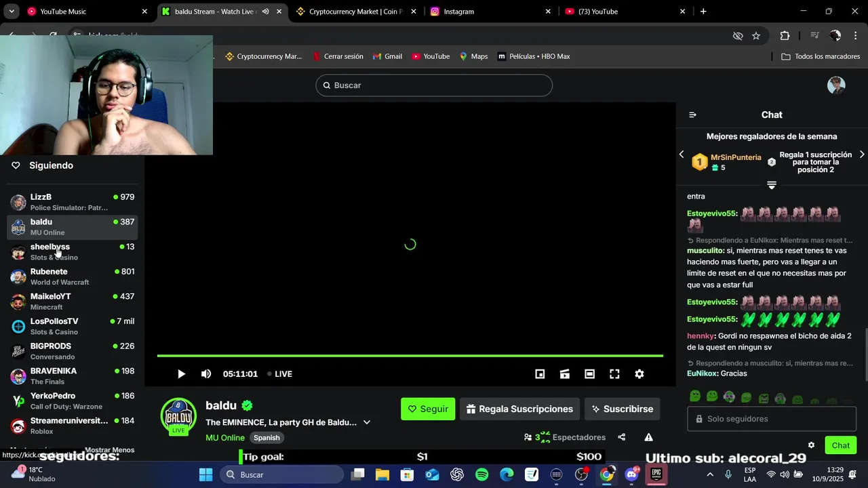Open the Todos los marcadores folder

pos(821,56)
